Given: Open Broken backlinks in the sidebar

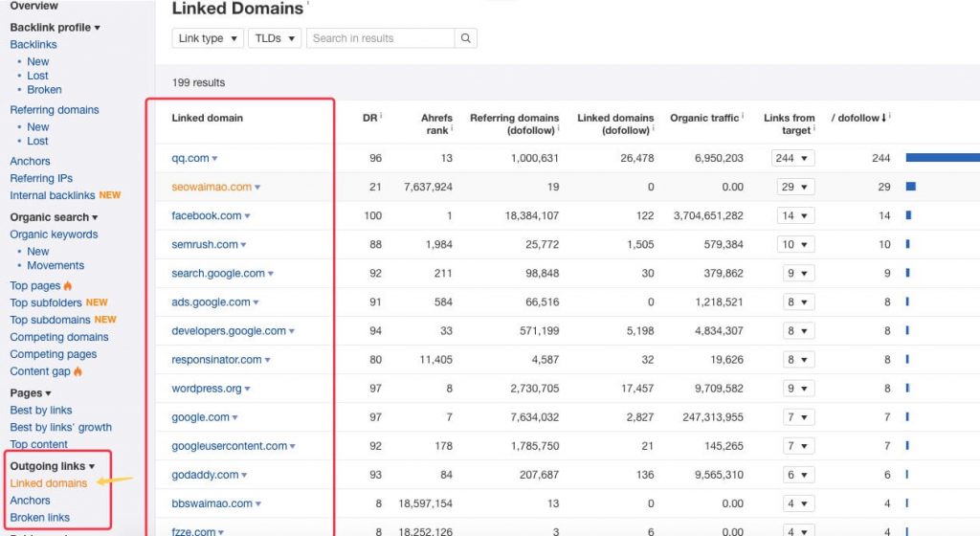Looking at the screenshot, I should point(44,89).
